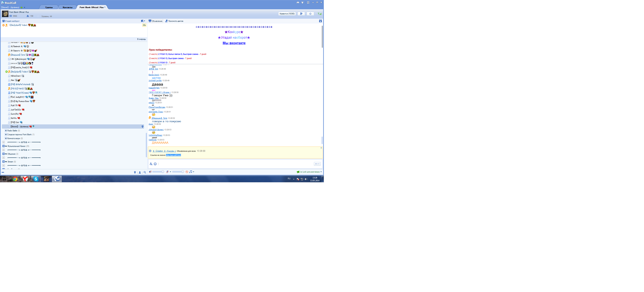The height and width of the screenshot is (292, 644).
Task: Switch to the Просмотр цветов tab
Action: 174,21
